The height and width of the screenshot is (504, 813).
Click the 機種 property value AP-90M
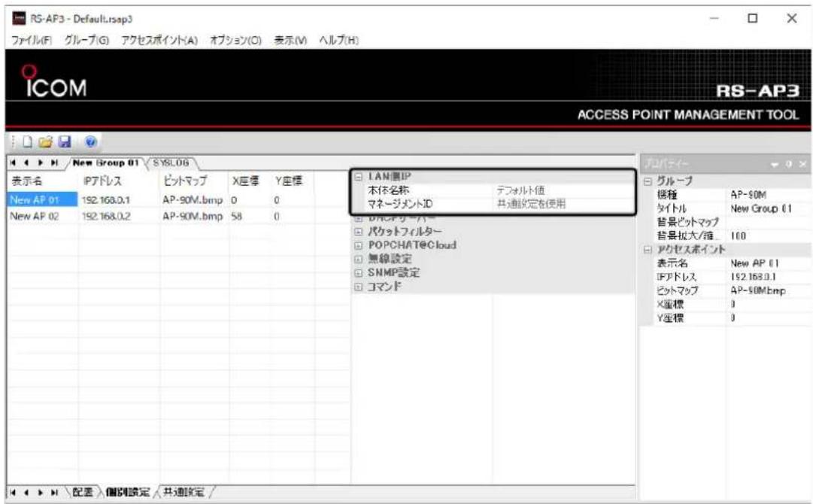point(769,195)
